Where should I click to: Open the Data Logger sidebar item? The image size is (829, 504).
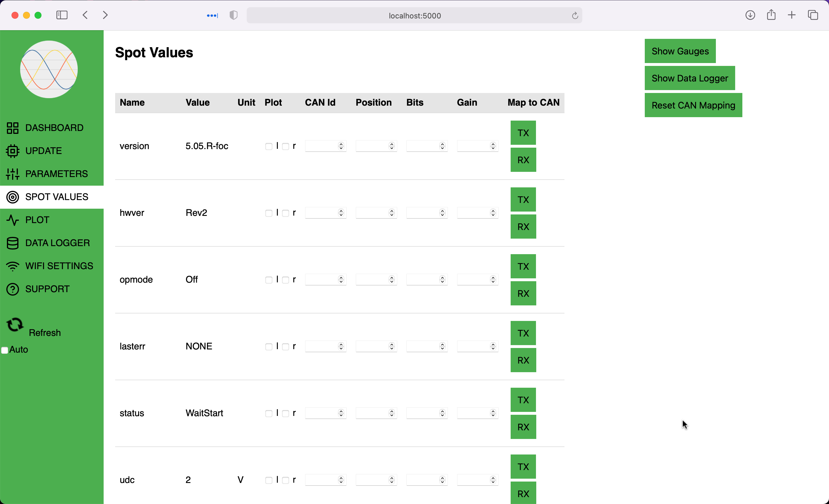(x=57, y=243)
